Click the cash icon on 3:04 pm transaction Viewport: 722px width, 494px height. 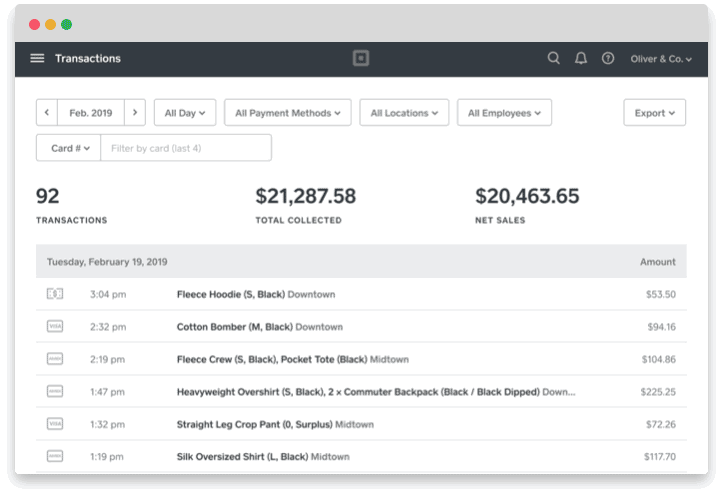55,294
